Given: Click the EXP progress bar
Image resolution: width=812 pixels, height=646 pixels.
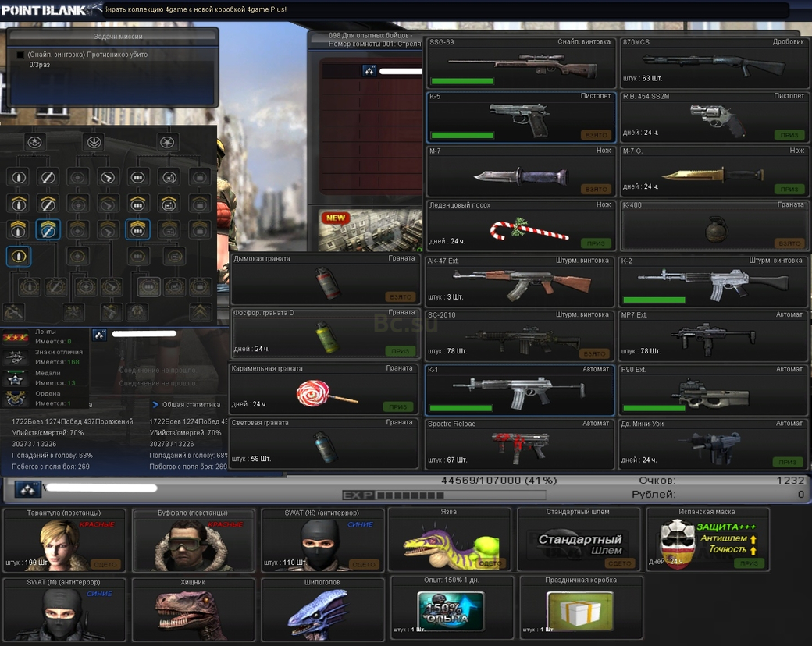Looking at the screenshot, I should pyautogui.click(x=444, y=495).
